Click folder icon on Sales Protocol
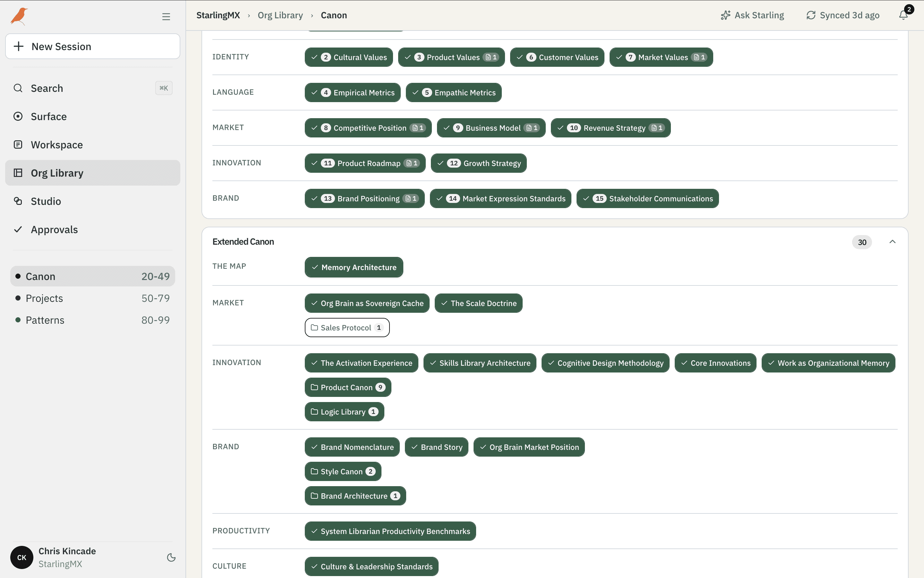The image size is (924, 578). (x=314, y=328)
